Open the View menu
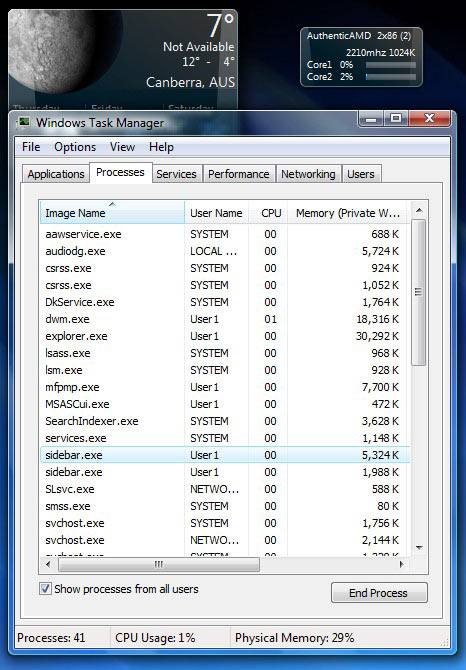Image resolution: width=466 pixels, height=670 pixels. click(x=122, y=147)
